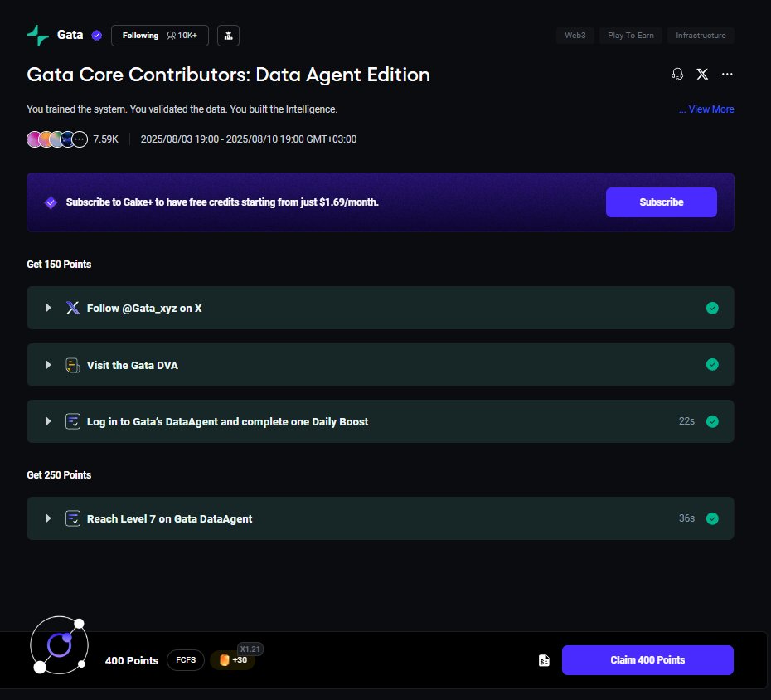
Task: Click the completion check on Reach Level 7 task
Action: click(x=712, y=518)
